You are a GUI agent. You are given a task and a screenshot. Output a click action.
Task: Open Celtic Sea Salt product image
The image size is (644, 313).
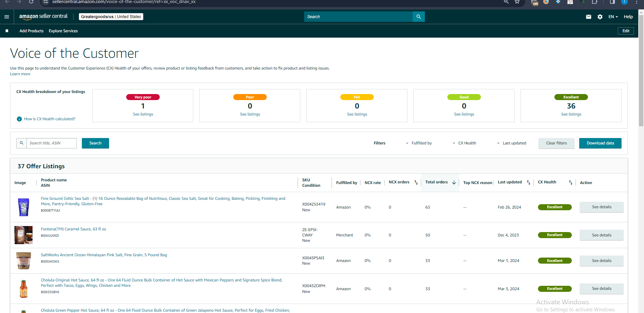(x=23, y=207)
